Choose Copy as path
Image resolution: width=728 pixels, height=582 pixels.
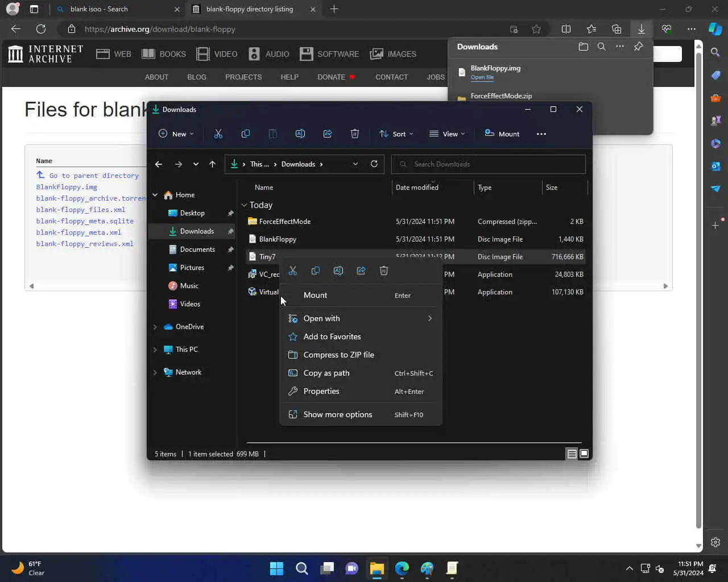tap(361, 373)
